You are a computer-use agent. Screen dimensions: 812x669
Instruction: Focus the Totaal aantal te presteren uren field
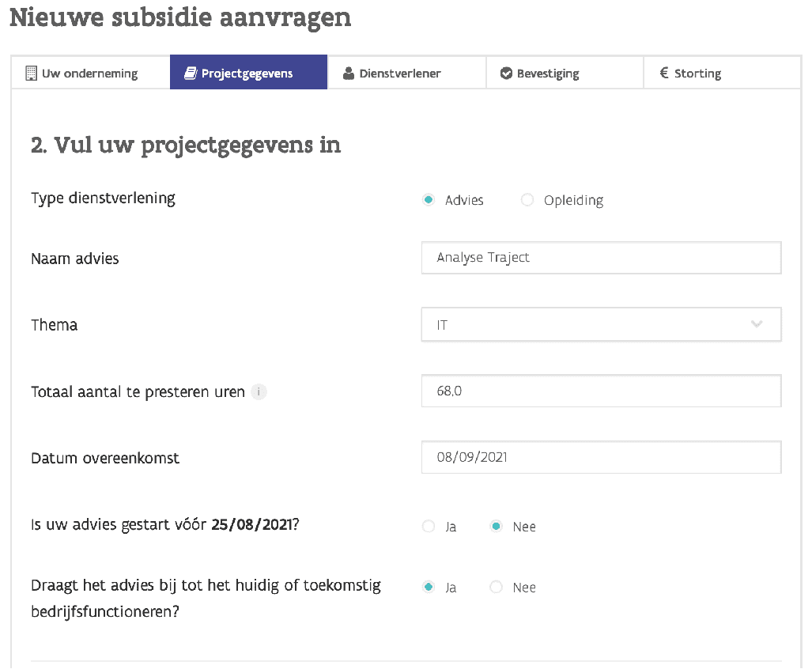pos(601,391)
